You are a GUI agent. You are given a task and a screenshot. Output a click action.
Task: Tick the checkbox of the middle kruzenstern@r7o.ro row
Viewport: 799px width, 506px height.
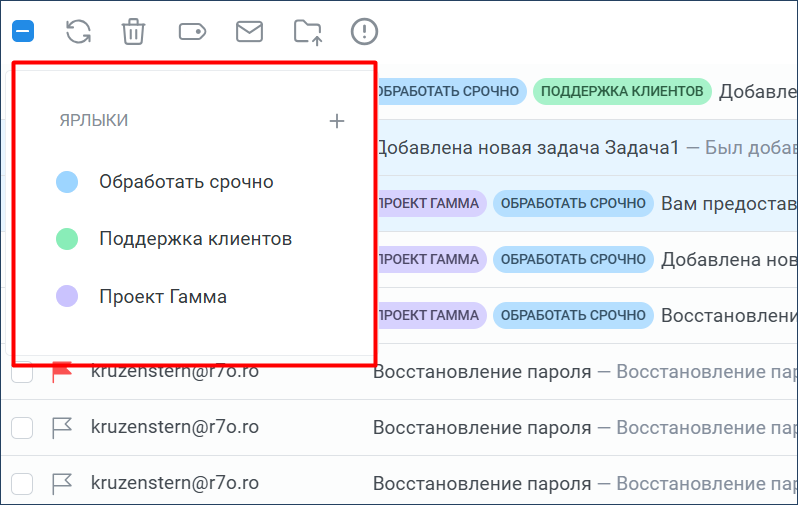point(22,428)
